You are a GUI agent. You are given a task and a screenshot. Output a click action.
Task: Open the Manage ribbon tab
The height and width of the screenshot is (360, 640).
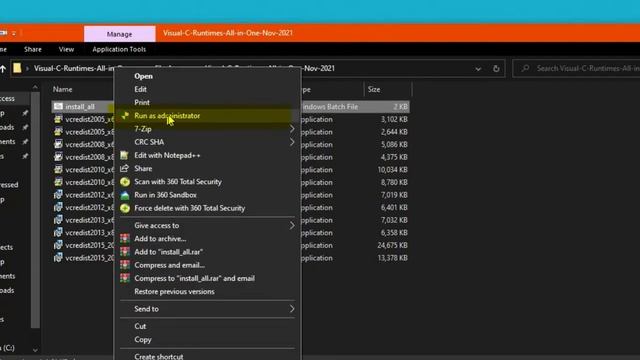[x=120, y=34]
